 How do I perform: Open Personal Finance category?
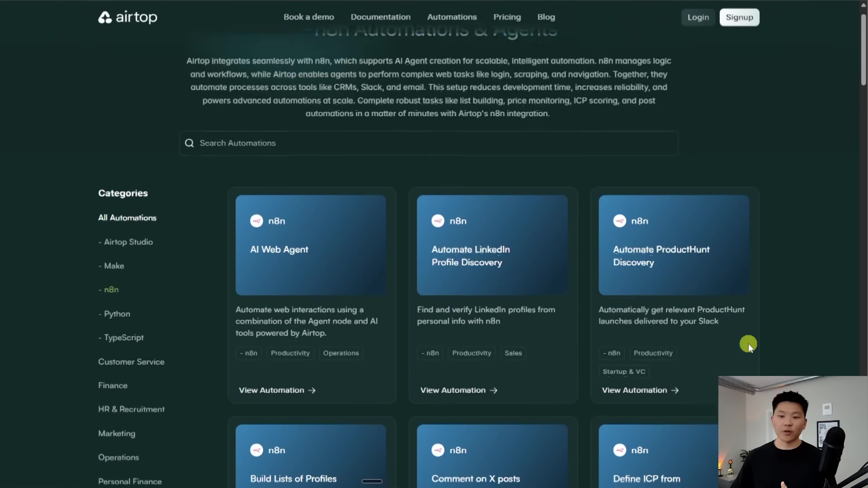[130, 482]
